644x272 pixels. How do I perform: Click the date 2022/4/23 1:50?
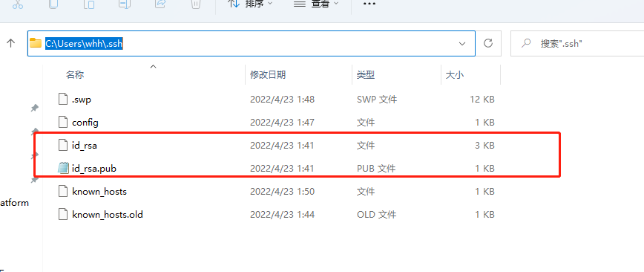point(282,192)
